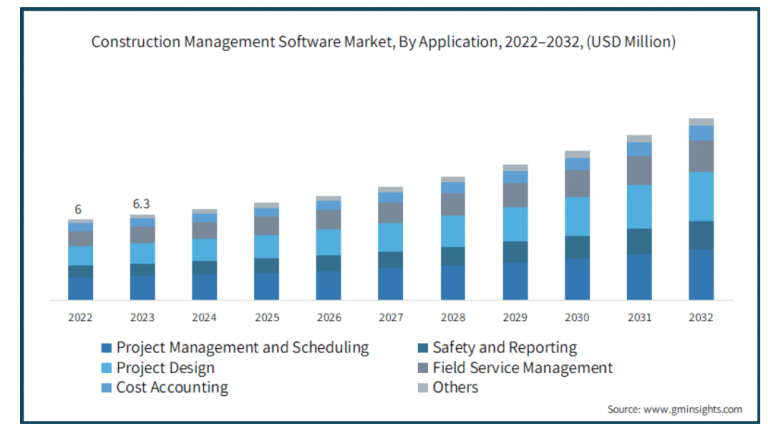
Task: Click the 2026 axis label
Action: coord(329,317)
